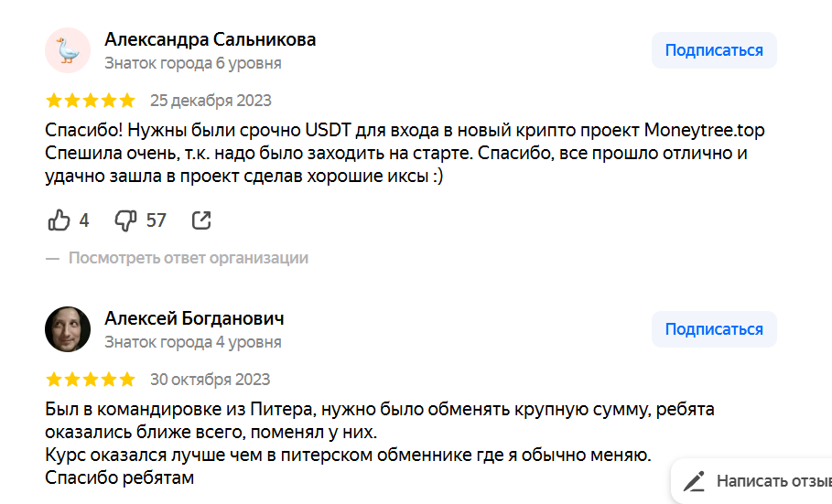Screen dimensions: 832x504
Task: Dislike Александра Сальникова's review with thumbs down
Action: [x=125, y=220]
